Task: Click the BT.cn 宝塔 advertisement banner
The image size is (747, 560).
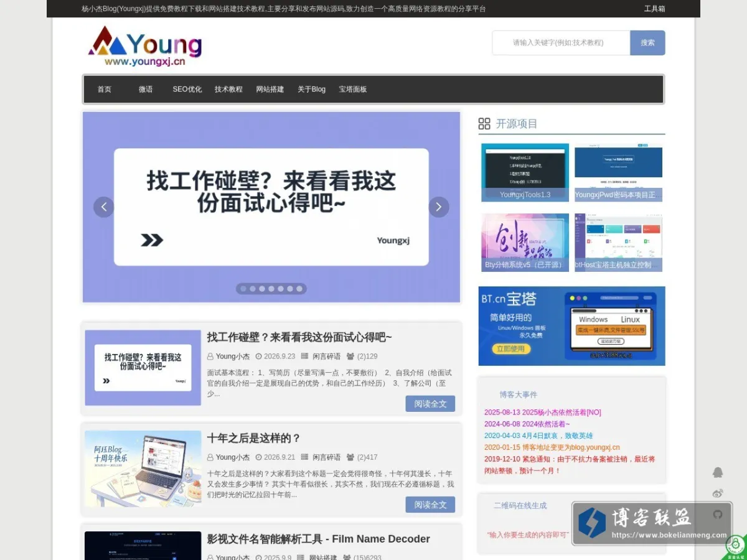Action: tap(571, 326)
